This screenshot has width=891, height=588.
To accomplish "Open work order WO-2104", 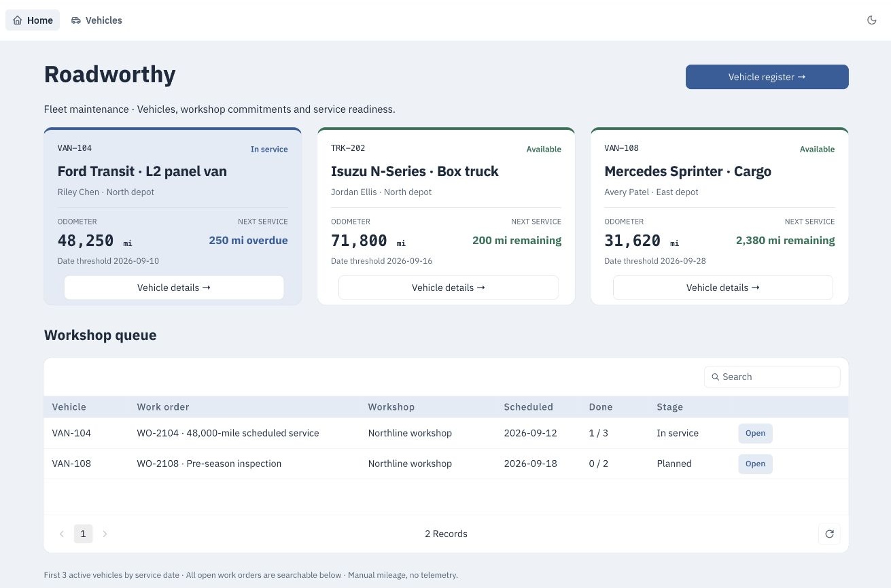I will point(755,433).
